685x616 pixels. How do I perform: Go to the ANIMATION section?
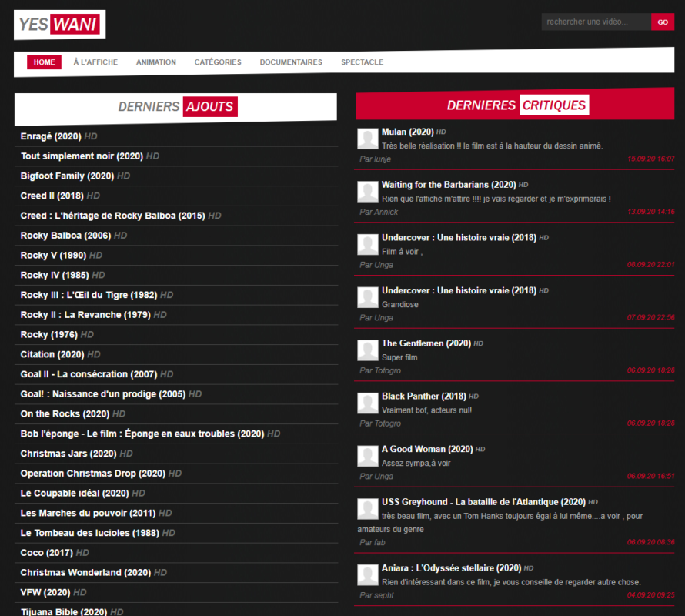[x=156, y=62]
